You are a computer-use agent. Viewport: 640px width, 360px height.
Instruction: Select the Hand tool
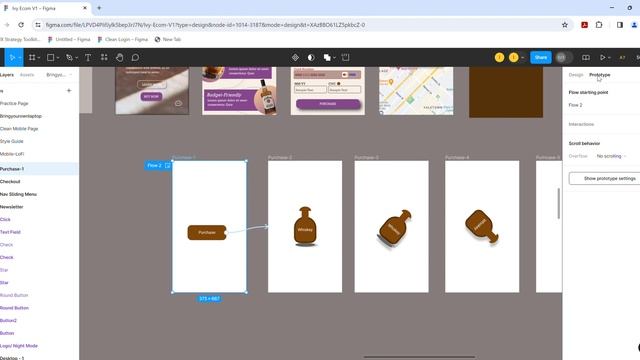(x=120, y=58)
